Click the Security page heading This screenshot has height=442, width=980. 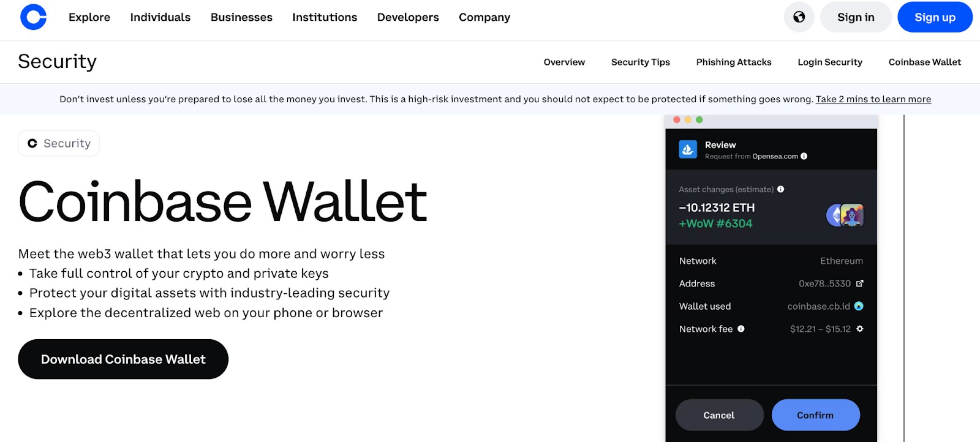click(x=58, y=62)
